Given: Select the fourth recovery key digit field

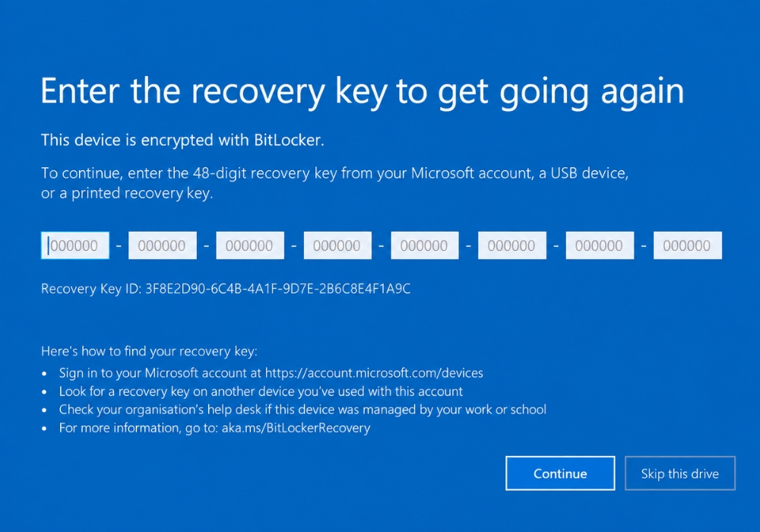Looking at the screenshot, I should 338,245.
